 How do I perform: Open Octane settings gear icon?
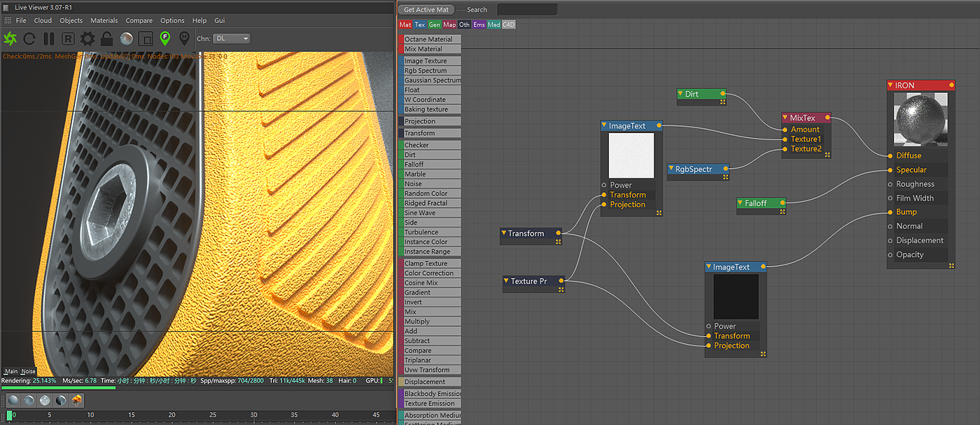point(87,39)
